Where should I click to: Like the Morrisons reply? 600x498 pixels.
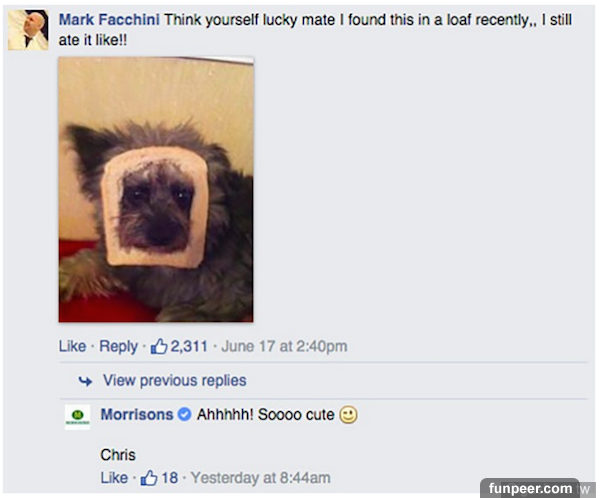coord(114,478)
